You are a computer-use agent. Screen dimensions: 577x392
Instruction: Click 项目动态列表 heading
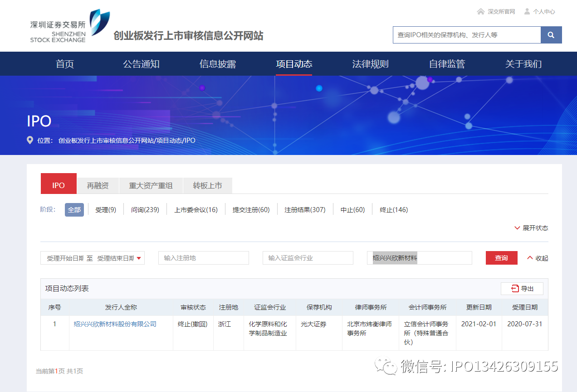67,289
